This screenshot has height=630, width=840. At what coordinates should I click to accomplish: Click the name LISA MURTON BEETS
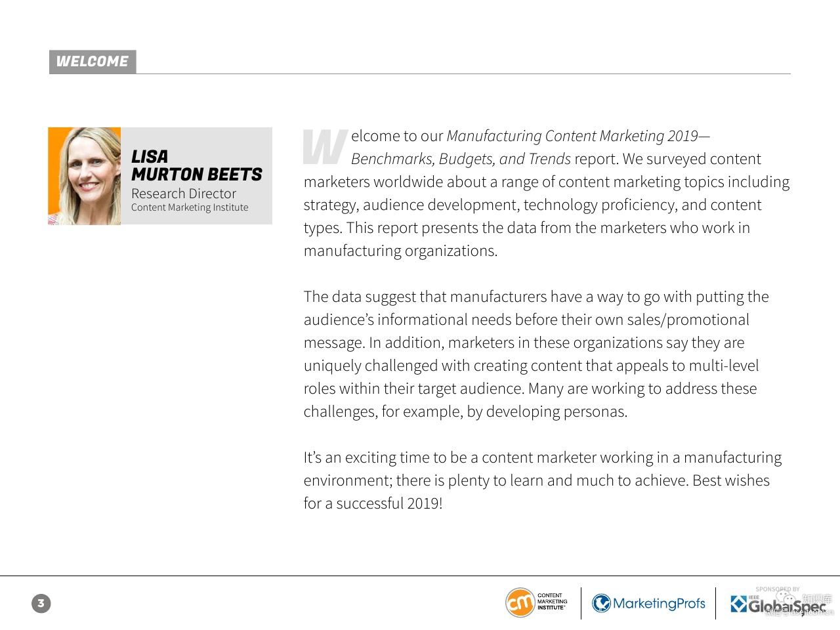pyautogui.click(x=196, y=165)
